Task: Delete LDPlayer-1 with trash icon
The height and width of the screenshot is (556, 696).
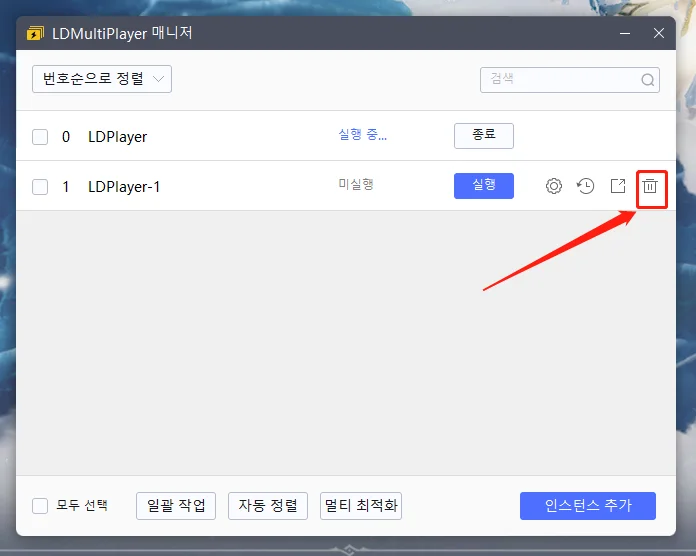Action: (x=650, y=186)
